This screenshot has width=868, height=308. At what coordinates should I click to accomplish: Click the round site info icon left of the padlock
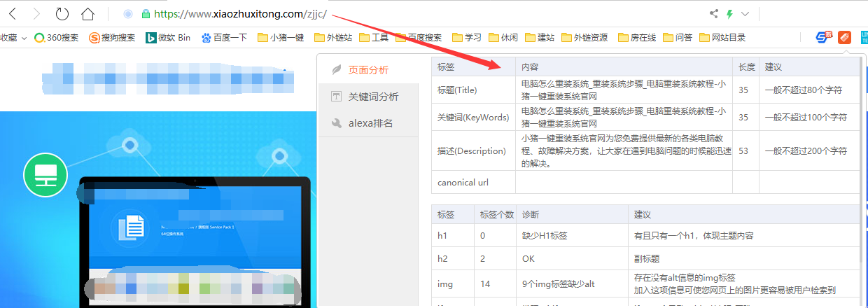(127, 13)
